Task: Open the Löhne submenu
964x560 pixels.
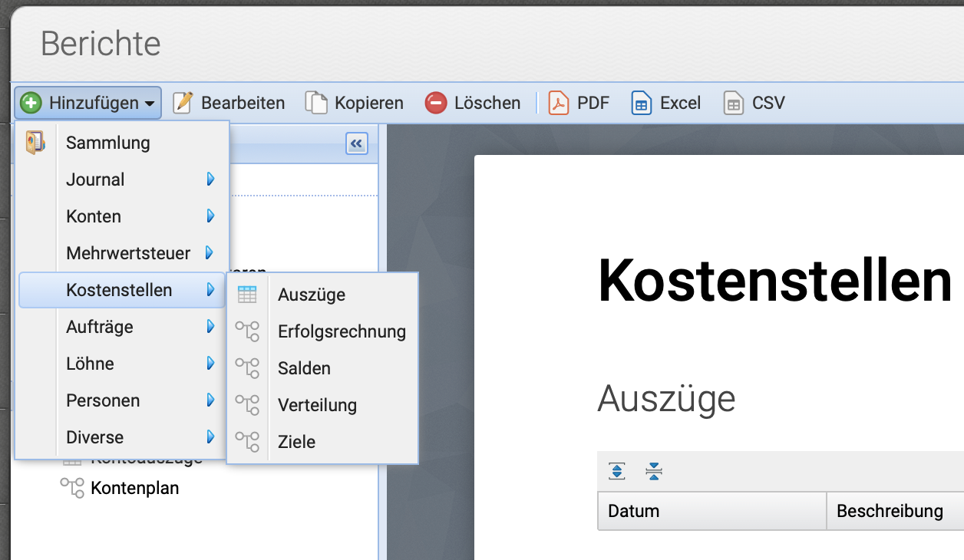Action: [x=122, y=364]
